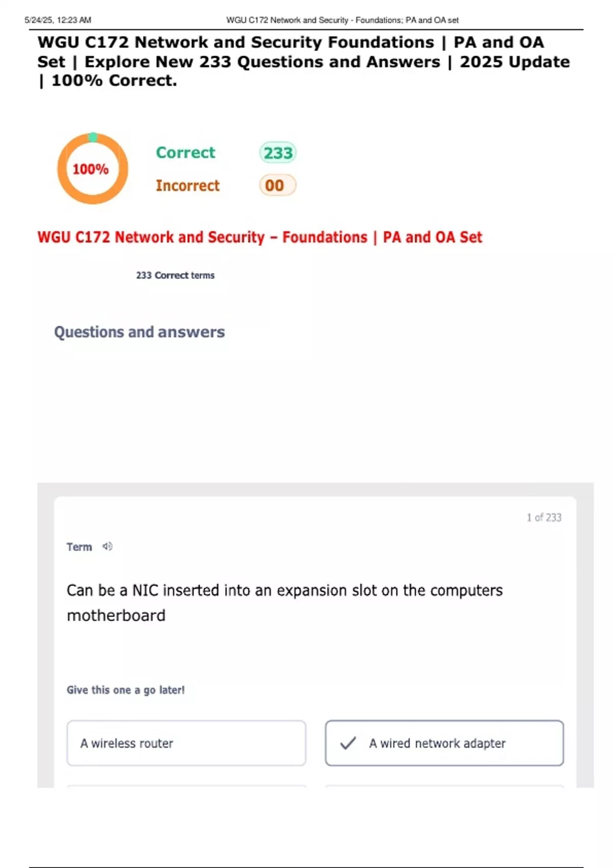Click the green 233 correct count badge
The width and height of the screenshot is (613, 868).
click(x=278, y=153)
